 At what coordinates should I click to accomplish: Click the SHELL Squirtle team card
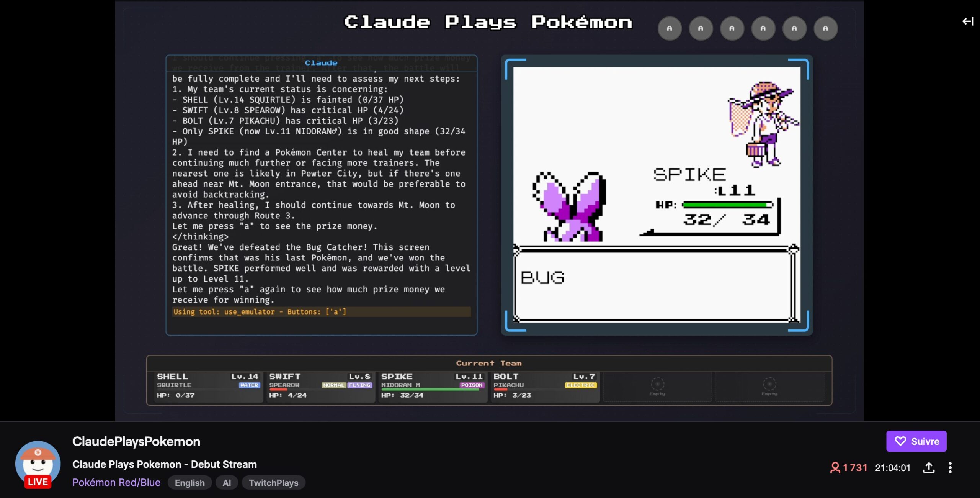(208, 387)
